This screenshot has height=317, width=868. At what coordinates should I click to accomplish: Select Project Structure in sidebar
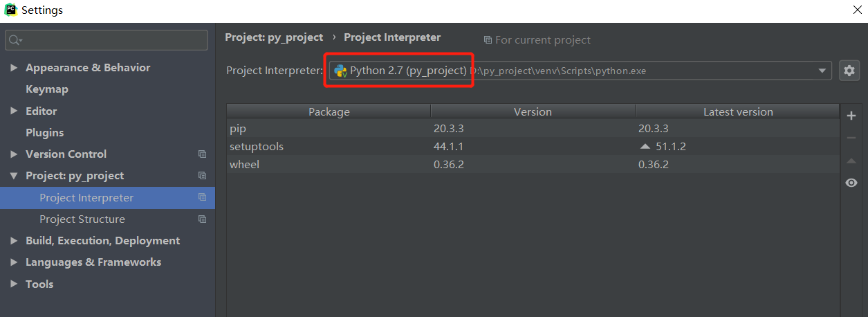pos(82,219)
